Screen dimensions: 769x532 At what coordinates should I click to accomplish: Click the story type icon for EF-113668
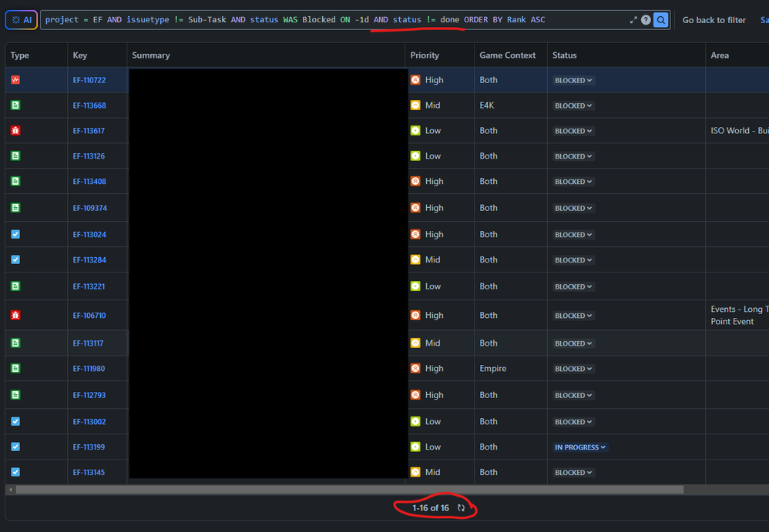15,105
